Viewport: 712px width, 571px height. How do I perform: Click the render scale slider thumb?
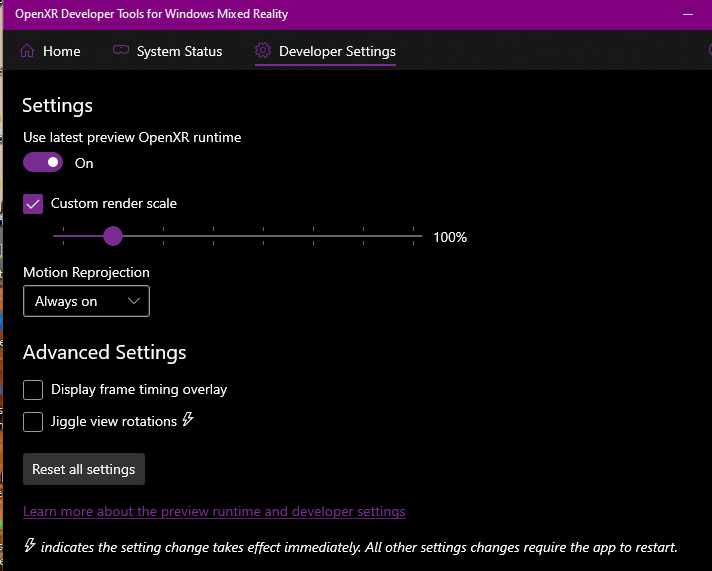click(x=113, y=236)
